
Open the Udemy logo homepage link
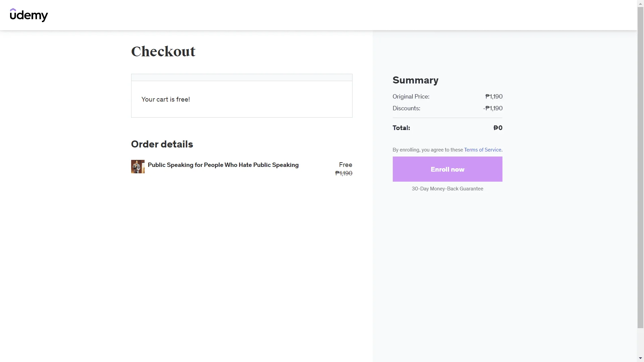[29, 15]
